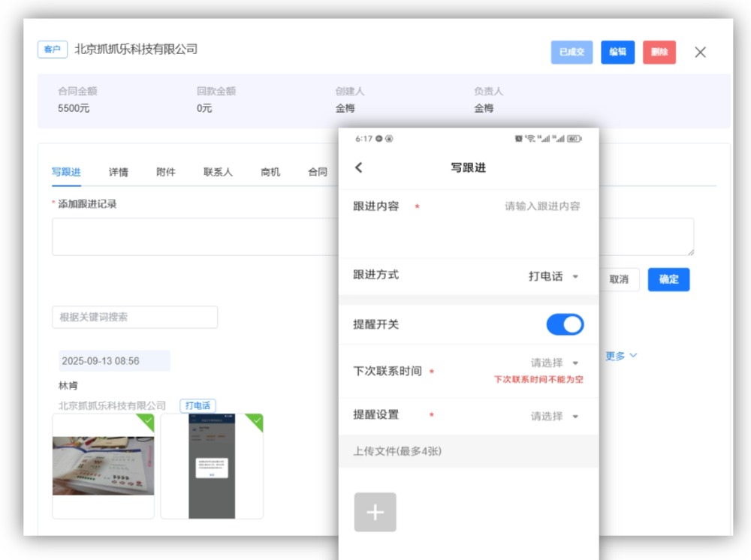Open the 跟进方式 打电话 dropdown
This screenshot has height=560, width=751.
click(553, 276)
